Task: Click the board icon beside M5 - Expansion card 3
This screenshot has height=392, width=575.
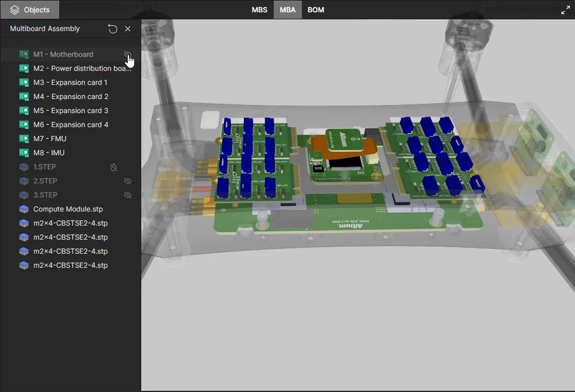Action: [24, 110]
